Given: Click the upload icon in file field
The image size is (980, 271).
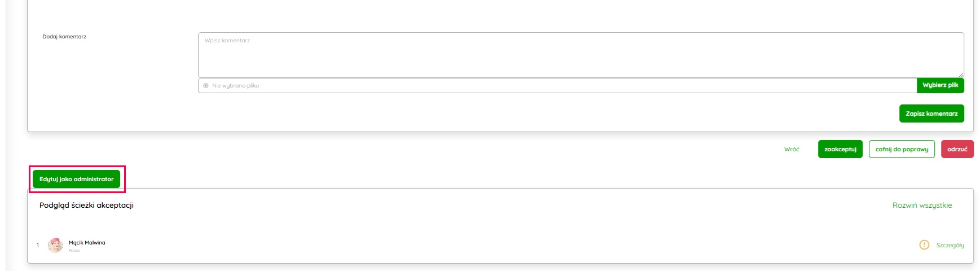Looking at the screenshot, I should [x=206, y=86].
